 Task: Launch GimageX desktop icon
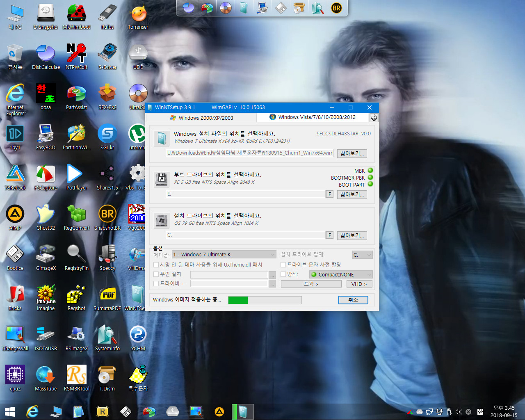click(x=46, y=258)
